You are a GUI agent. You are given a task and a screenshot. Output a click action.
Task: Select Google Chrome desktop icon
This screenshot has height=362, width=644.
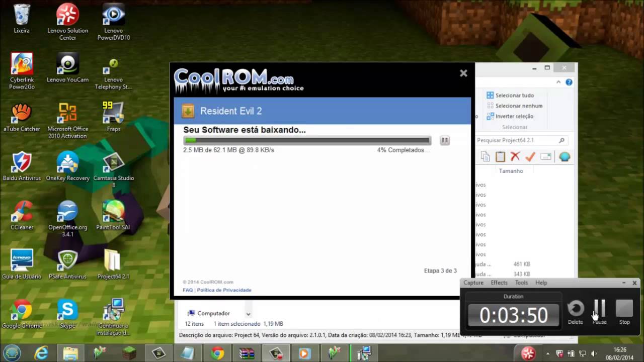pyautogui.click(x=22, y=314)
